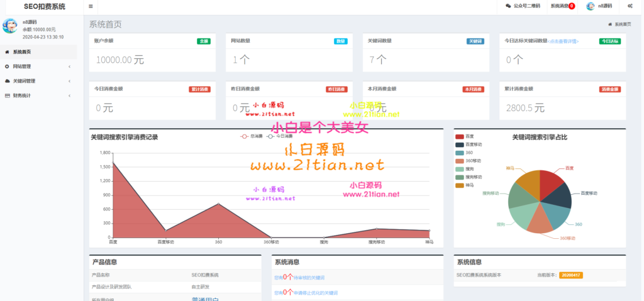Screen dimensions: 644x301
Task: Toggle 百度移动 in pie chart legend
Action: click(x=469, y=145)
